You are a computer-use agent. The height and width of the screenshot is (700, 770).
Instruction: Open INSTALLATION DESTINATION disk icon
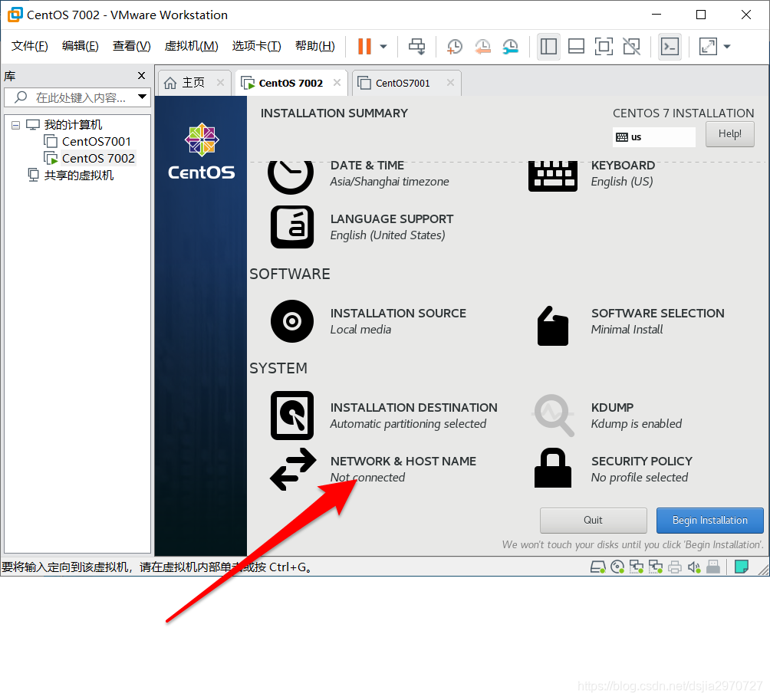click(292, 416)
